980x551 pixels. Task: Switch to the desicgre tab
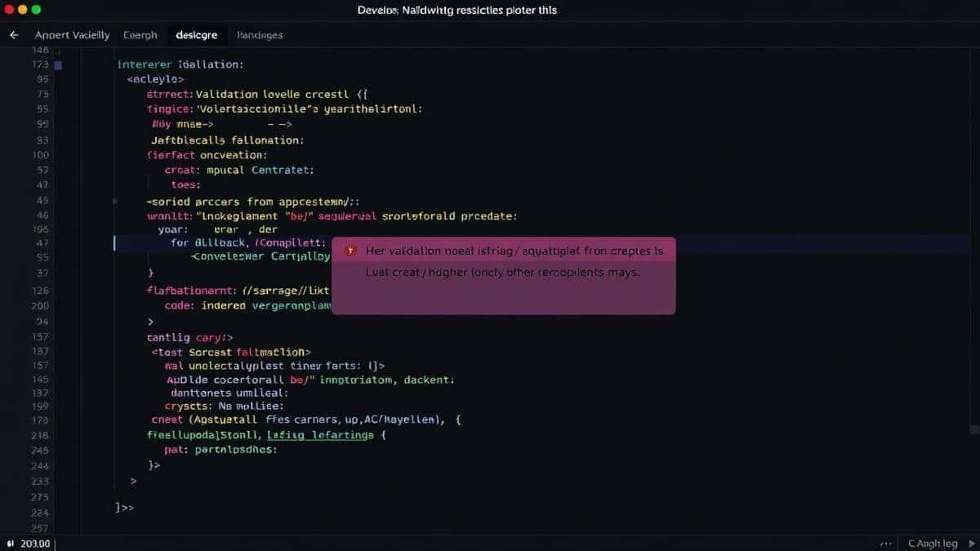pos(197,34)
